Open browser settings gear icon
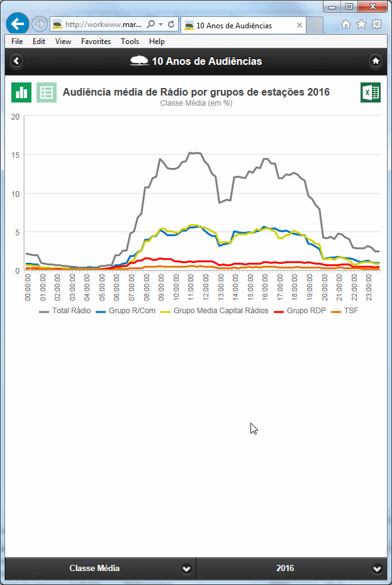Image resolution: width=392 pixels, height=585 pixels. pos(377,25)
